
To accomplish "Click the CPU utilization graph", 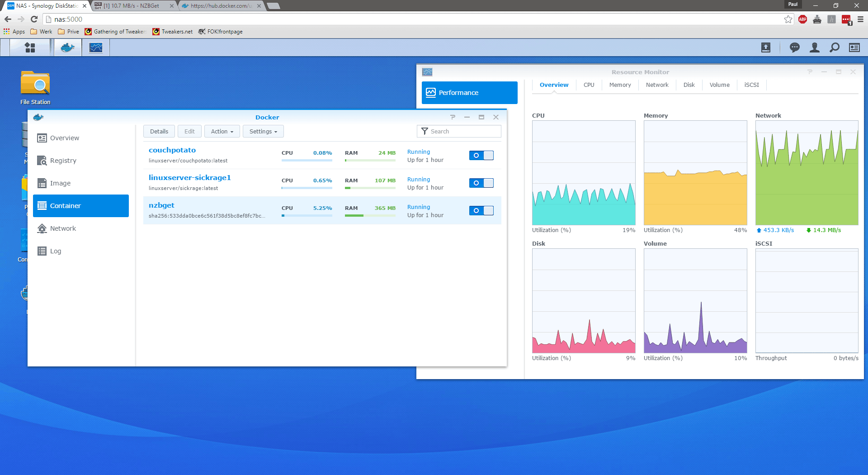I will tap(584, 173).
